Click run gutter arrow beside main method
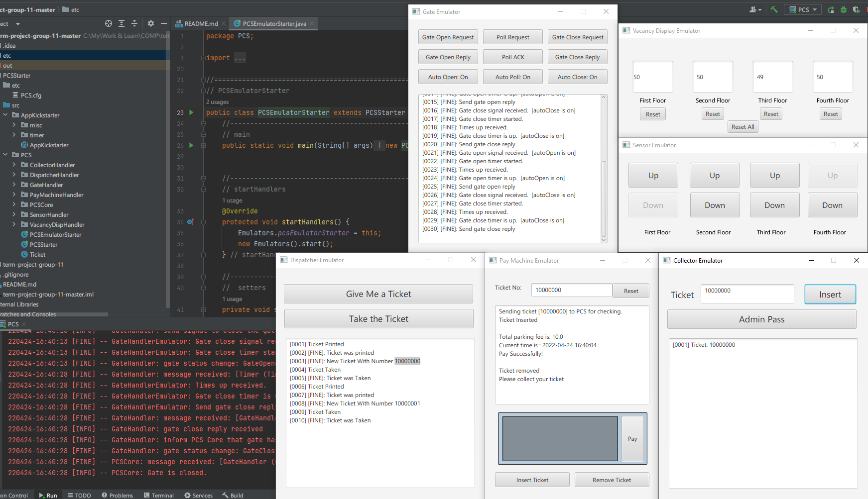 click(x=191, y=145)
